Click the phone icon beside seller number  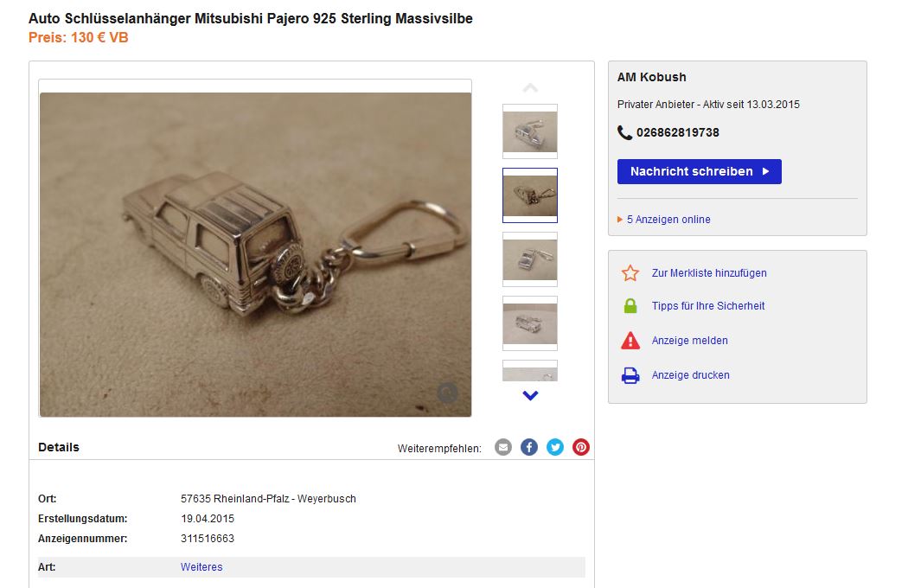point(624,132)
